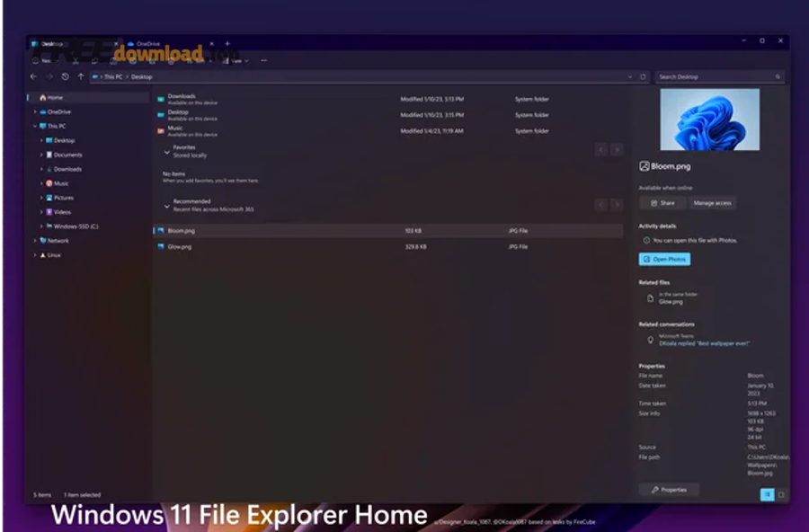809x532 pixels.
Task: Click the info icon under Activity details
Action: tap(646, 241)
